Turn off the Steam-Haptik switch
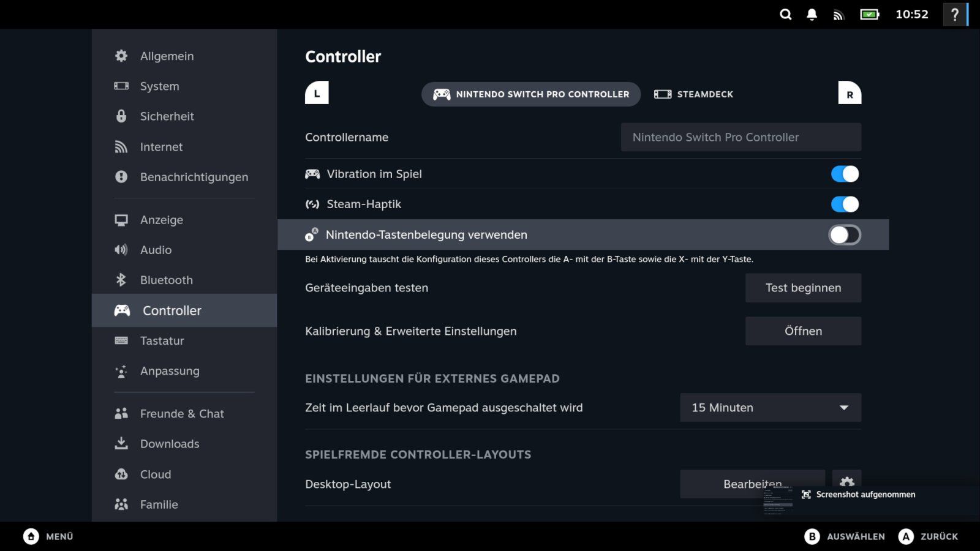Viewport: 980px width, 551px height. 845,204
